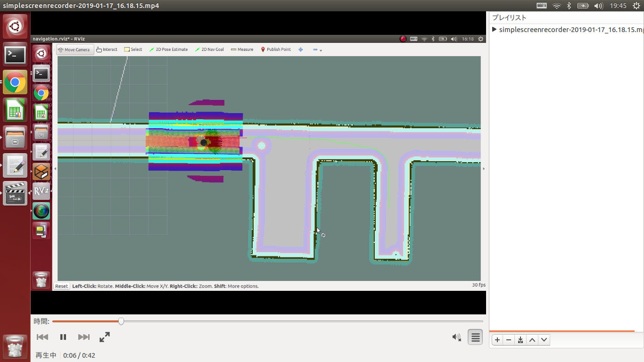The image size is (644, 362).
Task: Click the 再生中 playback status text
Action: point(46,355)
